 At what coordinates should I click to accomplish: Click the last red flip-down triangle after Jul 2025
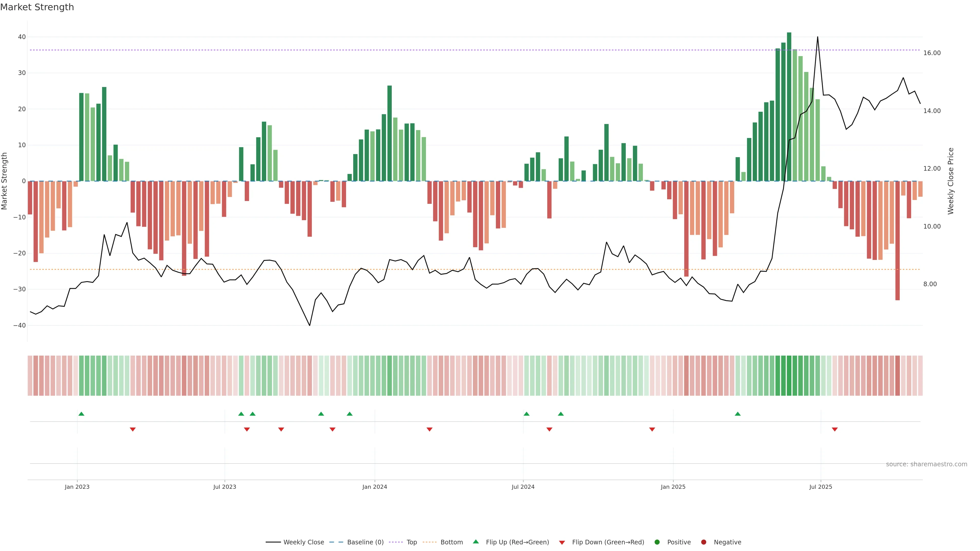pos(835,429)
